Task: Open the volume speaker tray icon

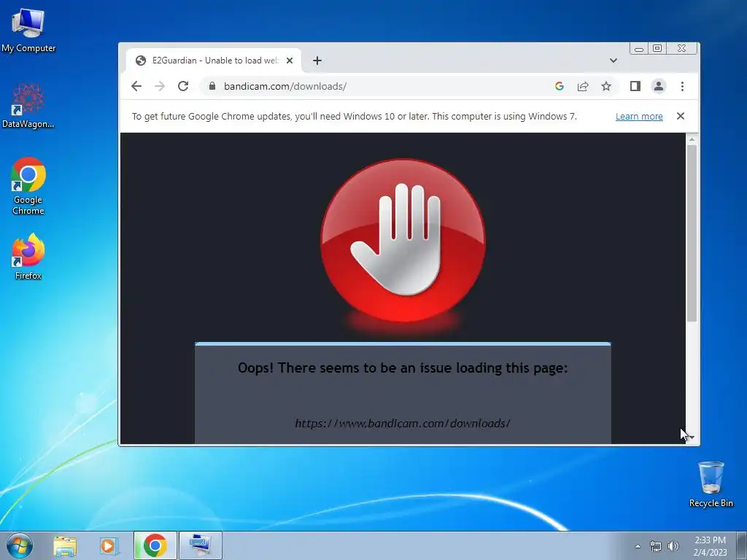Action: pyautogui.click(x=673, y=546)
